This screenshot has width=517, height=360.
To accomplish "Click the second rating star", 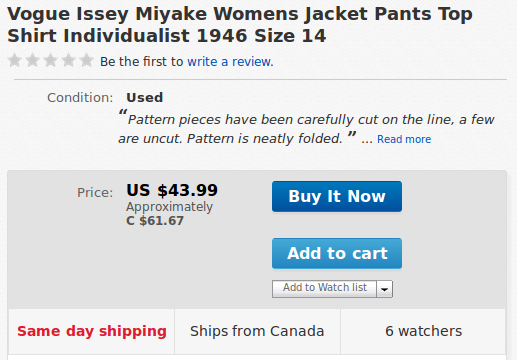I will [33, 60].
